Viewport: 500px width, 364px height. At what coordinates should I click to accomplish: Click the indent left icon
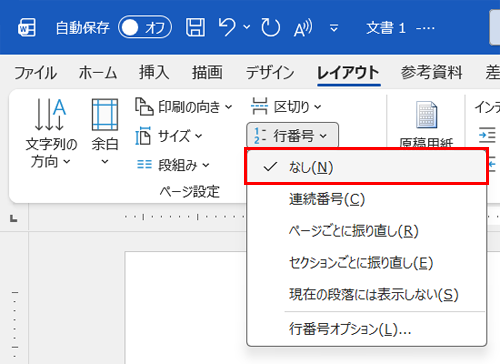pos(487,135)
